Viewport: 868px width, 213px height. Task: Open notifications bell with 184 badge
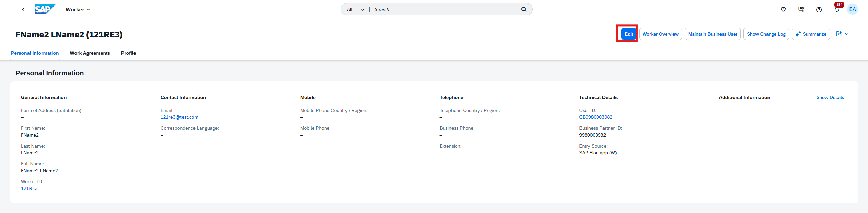pos(837,10)
